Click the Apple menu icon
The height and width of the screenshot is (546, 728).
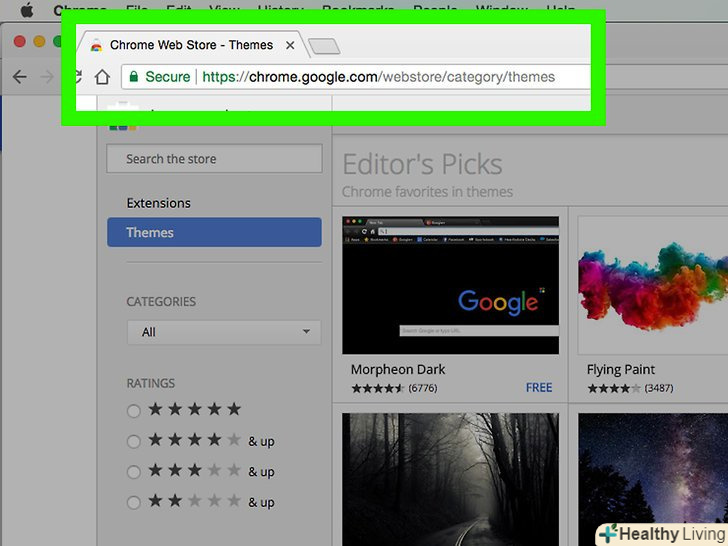coord(27,9)
